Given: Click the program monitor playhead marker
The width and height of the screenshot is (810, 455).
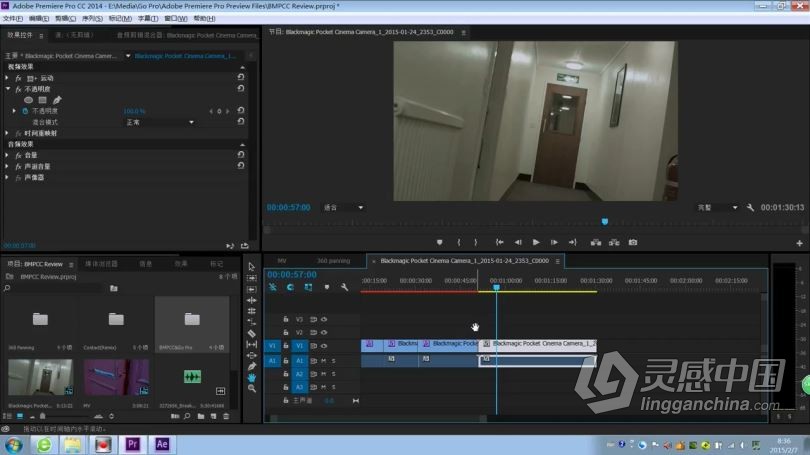Looking at the screenshot, I should point(605,222).
